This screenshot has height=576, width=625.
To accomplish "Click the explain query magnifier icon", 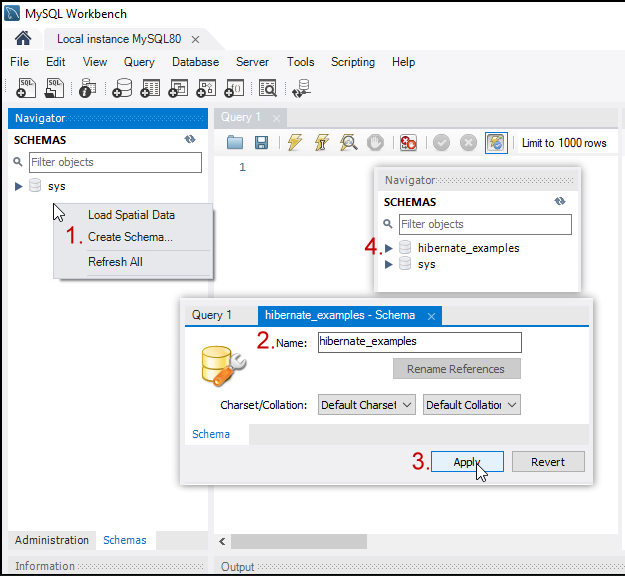I will tap(348, 143).
